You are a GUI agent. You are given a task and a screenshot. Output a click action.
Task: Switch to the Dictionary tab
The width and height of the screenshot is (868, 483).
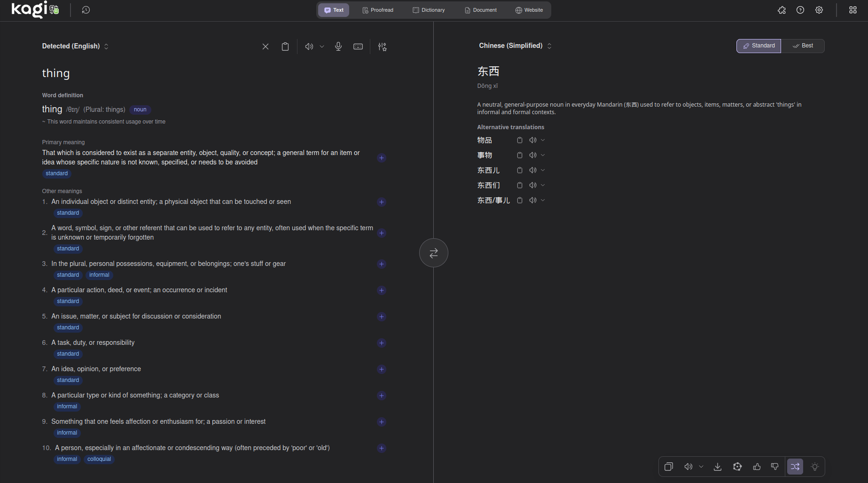[x=428, y=9]
